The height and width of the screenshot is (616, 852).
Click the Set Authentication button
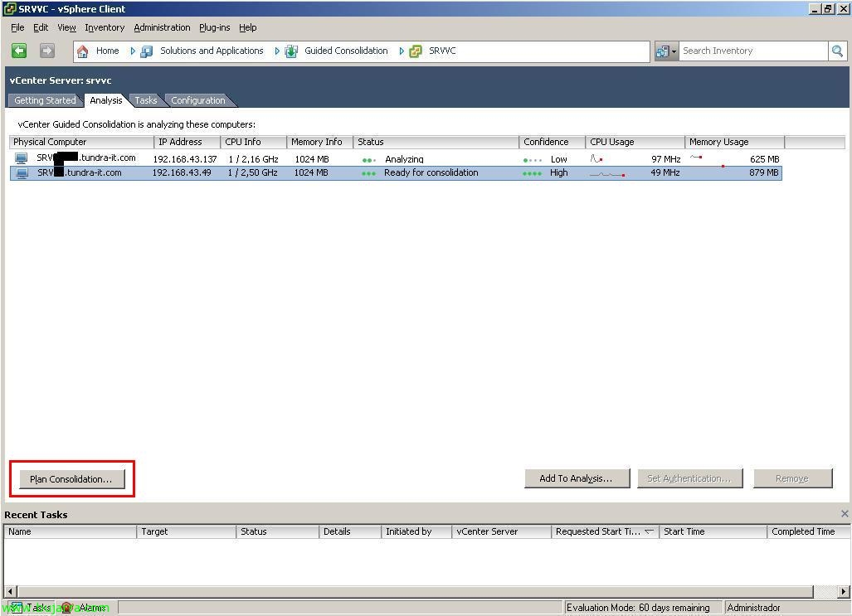click(689, 478)
